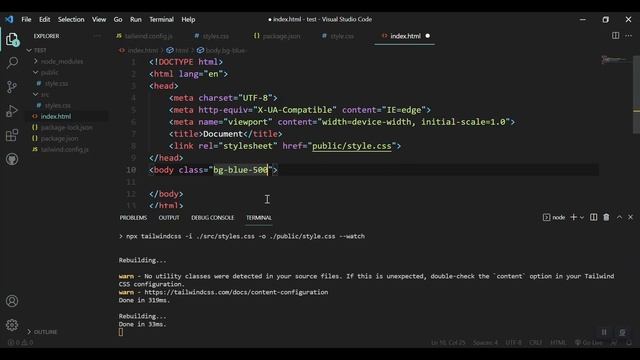Maximize the terminal panel size

tap(619, 217)
